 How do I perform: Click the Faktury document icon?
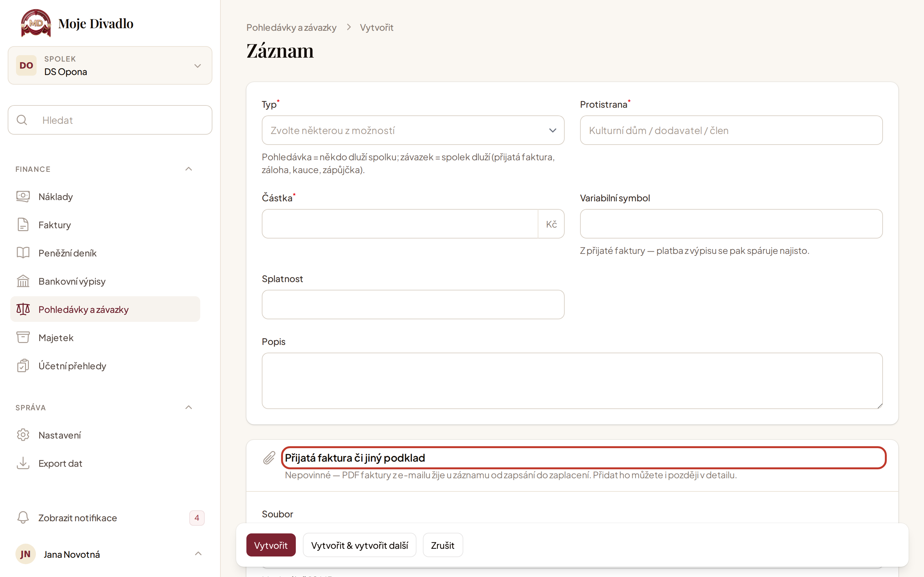tap(23, 225)
